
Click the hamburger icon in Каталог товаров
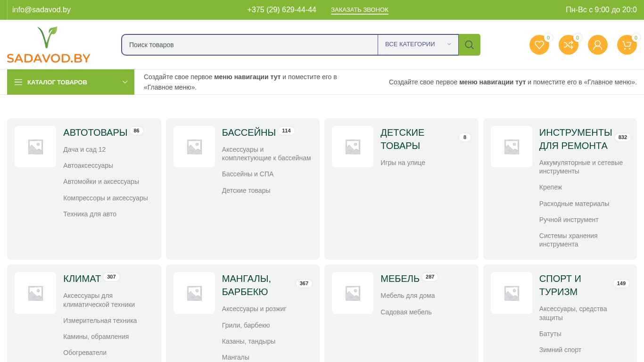click(x=18, y=82)
